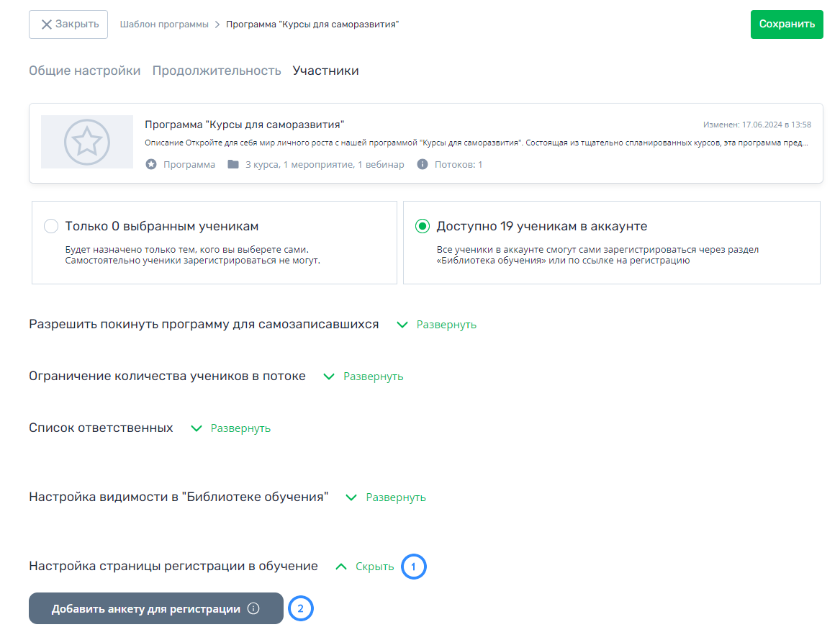This screenshot has height=640, width=840.
Task: Select radio Доступно 19 ученикам в аккаунте
Action: (x=422, y=226)
